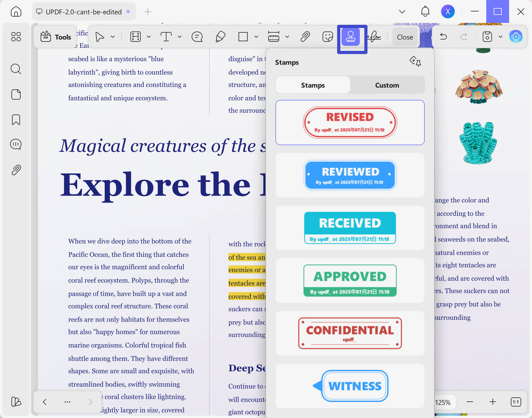This screenshot has width=532, height=418.
Task: Open page navigation more options ellipsis
Action: (x=68, y=402)
